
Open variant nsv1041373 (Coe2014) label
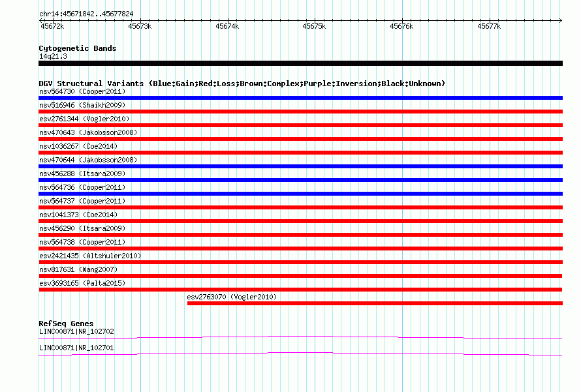point(78,215)
